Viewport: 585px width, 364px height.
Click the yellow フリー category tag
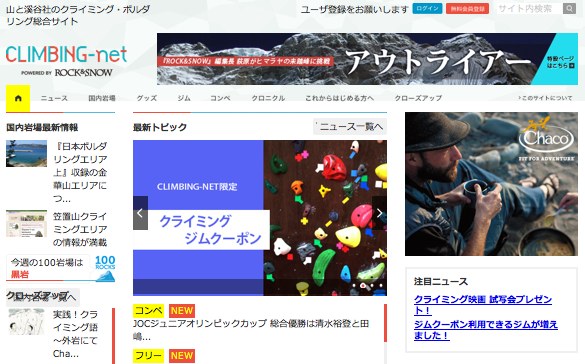(148, 356)
